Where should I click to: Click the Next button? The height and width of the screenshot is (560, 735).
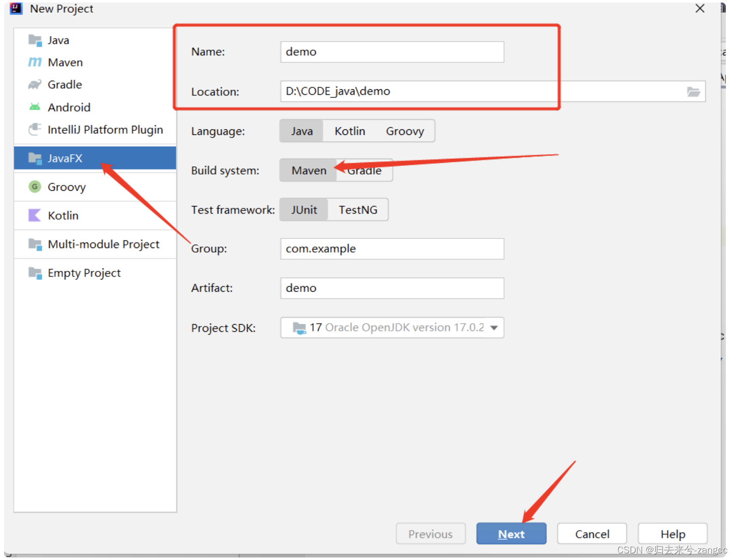click(x=511, y=534)
